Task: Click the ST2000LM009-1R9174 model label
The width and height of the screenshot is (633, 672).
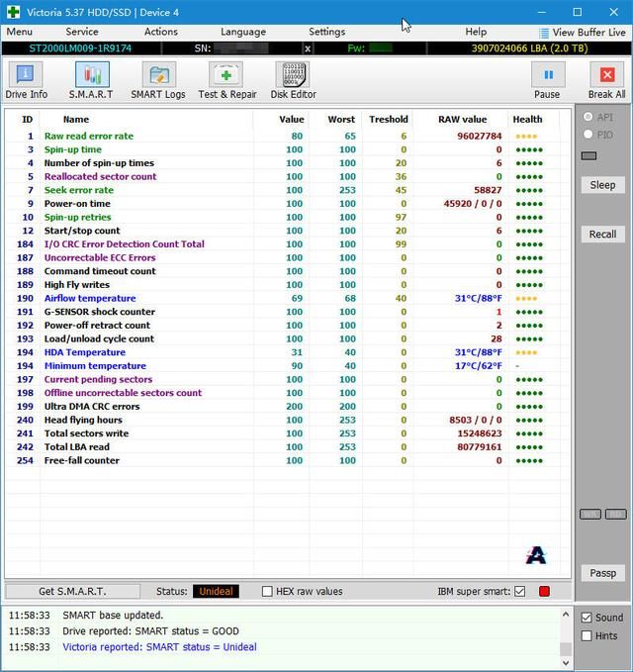Action: point(80,48)
